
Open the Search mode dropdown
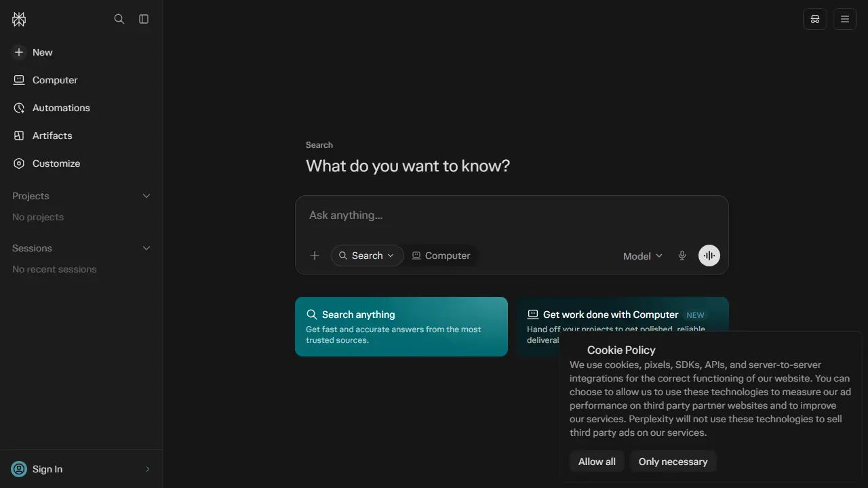click(367, 256)
